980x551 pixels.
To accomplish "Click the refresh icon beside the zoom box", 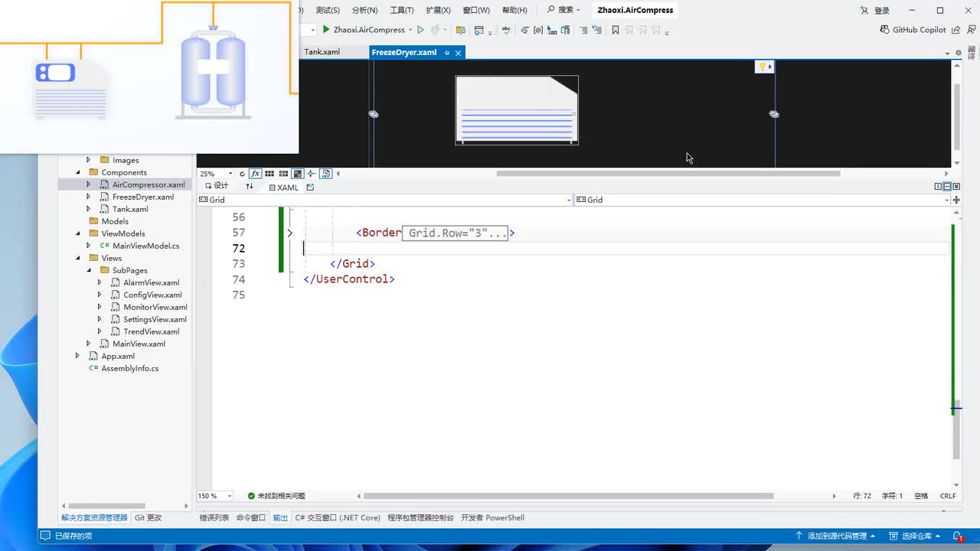I will pyautogui.click(x=242, y=174).
